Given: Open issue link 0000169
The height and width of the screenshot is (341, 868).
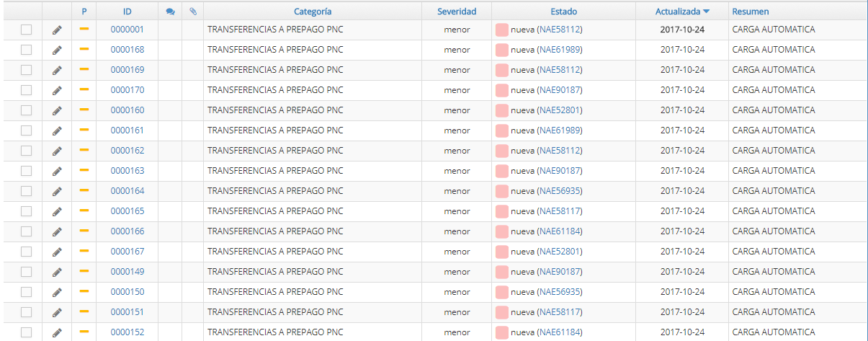Looking at the screenshot, I should tap(127, 70).
